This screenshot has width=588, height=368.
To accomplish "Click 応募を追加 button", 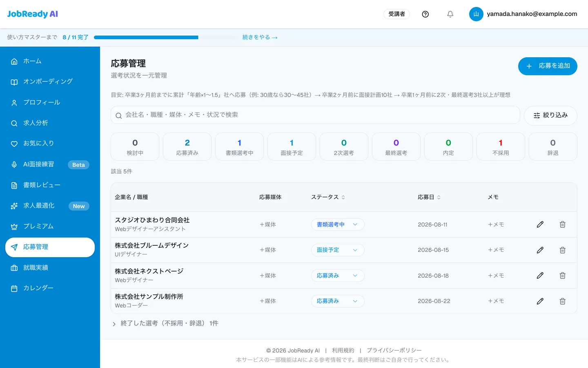I will tap(548, 66).
